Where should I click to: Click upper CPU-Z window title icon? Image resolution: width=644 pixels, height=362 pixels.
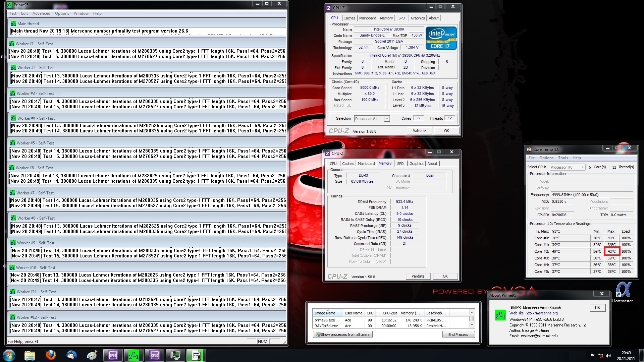pos(329,8)
